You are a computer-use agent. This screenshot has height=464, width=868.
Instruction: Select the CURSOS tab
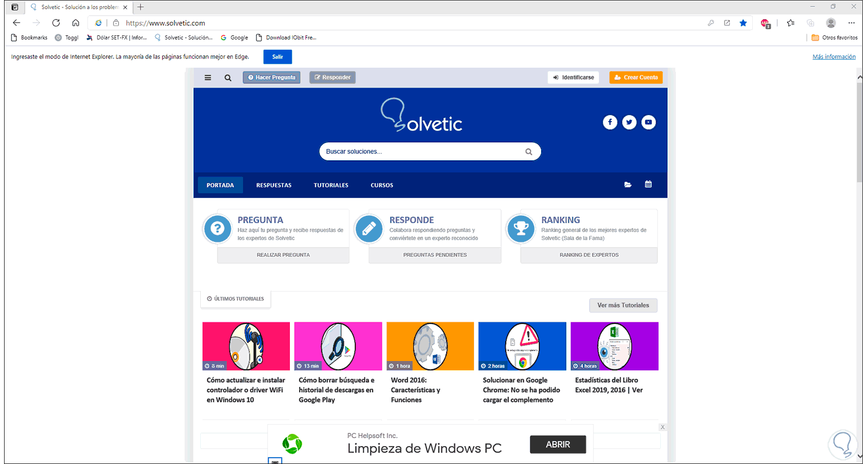click(382, 185)
